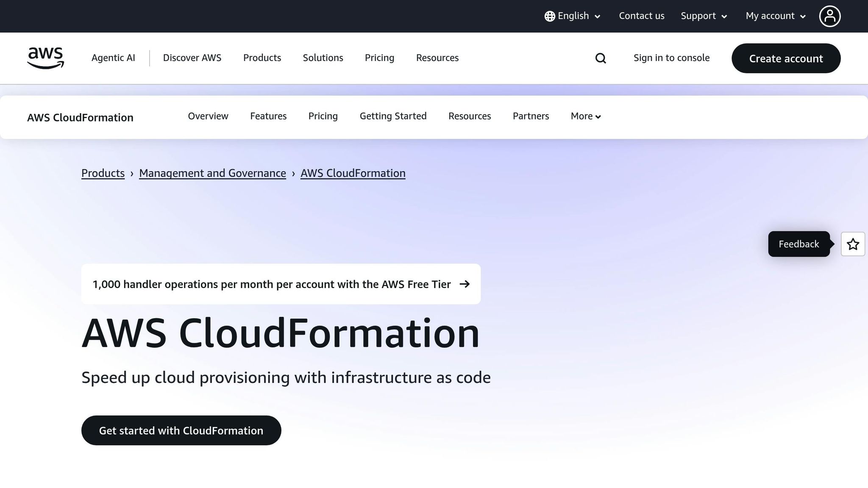Switch to the CloudFormation Resources tab
This screenshot has width=868, height=488.
point(470,116)
